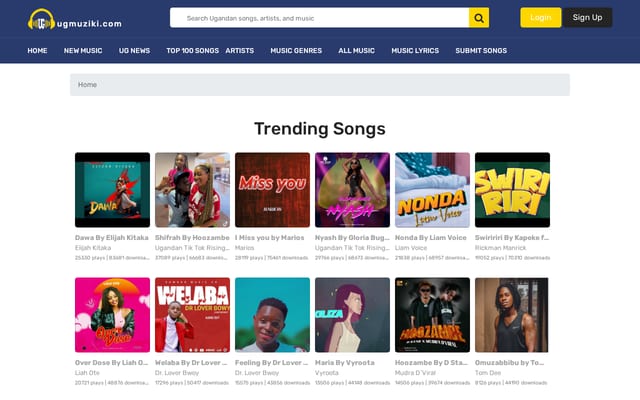Click plays and downloads stats under Nonda
This screenshot has height=400, width=640.
tap(432, 258)
